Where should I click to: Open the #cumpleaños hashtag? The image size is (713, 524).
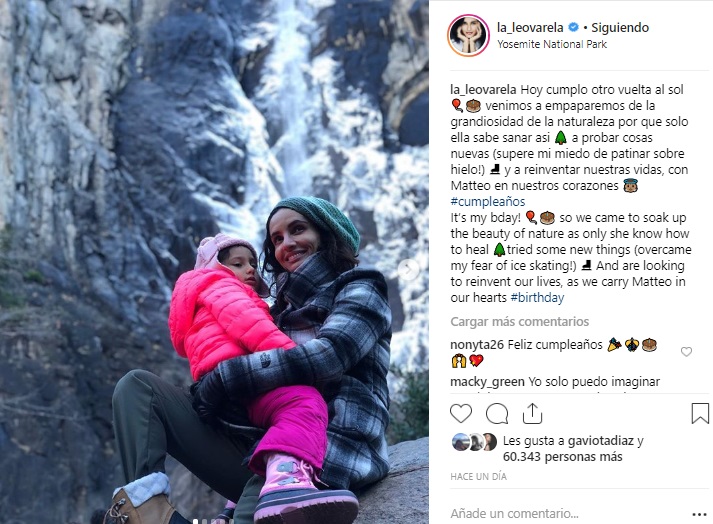[487, 202]
